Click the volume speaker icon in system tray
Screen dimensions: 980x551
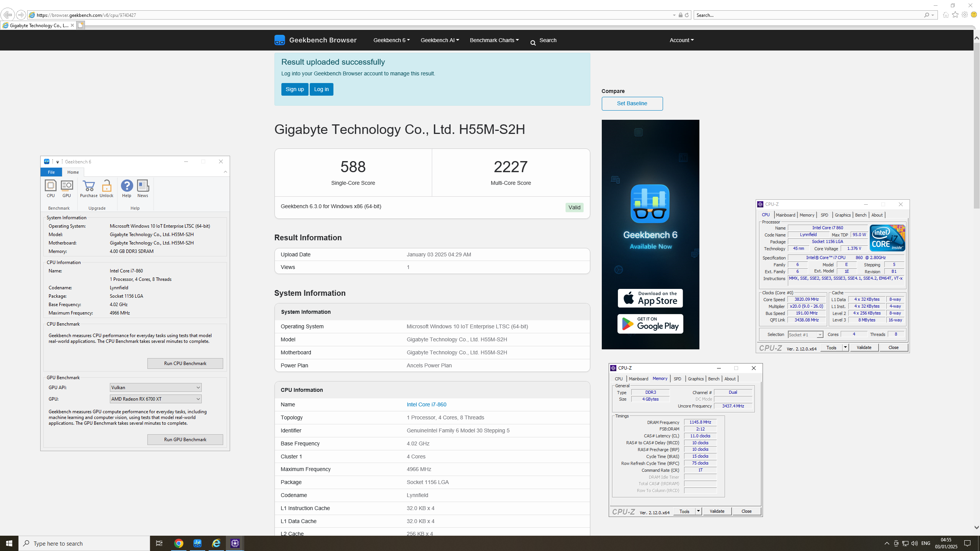point(915,543)
